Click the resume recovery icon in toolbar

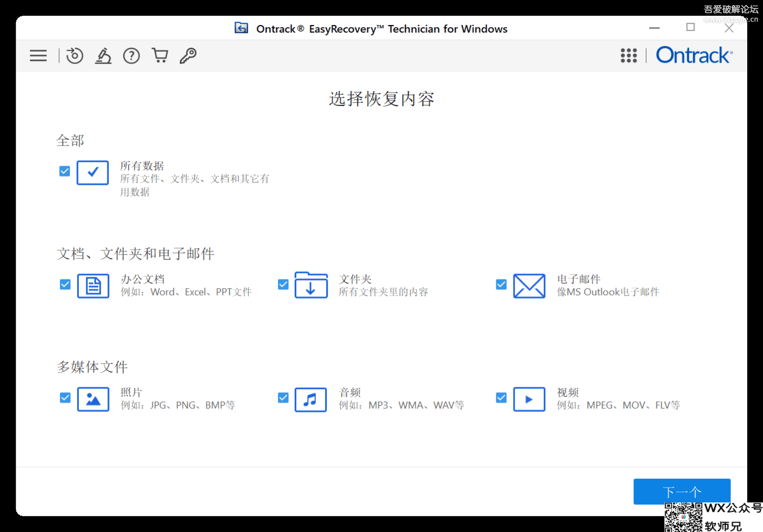pos(74,56)
